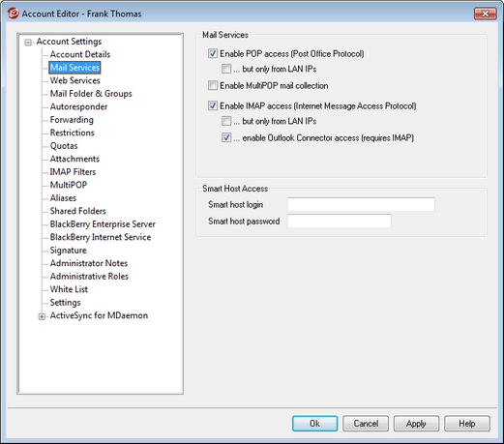Open Help for this dialog

(467, 424)
